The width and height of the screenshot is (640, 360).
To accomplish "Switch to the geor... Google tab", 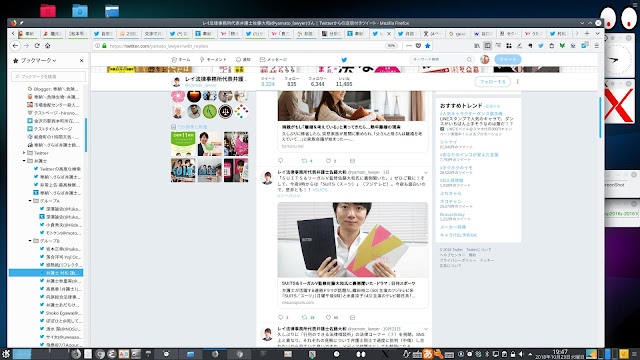I will click(458, 33).
